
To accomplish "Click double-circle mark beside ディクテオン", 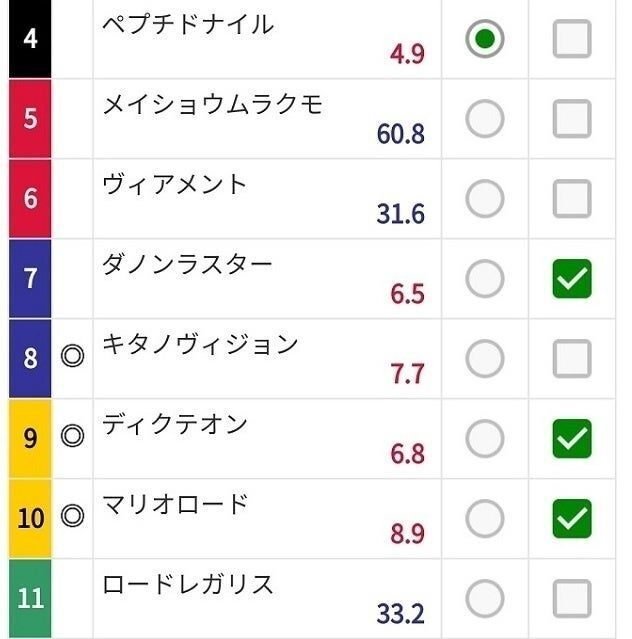I will click(x=72, y=436).
